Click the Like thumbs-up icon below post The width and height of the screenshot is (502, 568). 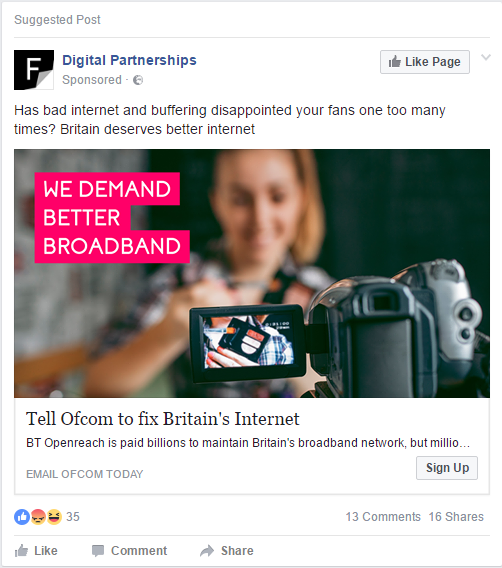pyautogui.click(x=21, y=551)
